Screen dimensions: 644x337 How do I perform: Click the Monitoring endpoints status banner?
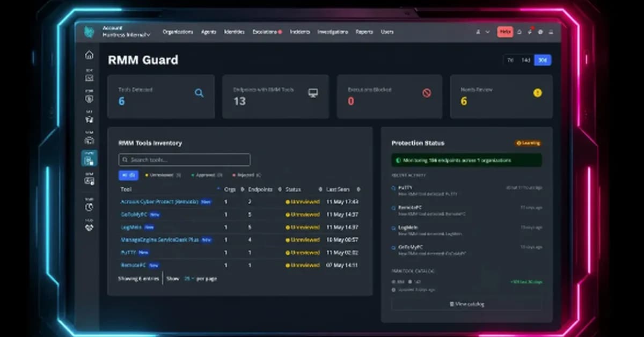click(x=466, y=160)
